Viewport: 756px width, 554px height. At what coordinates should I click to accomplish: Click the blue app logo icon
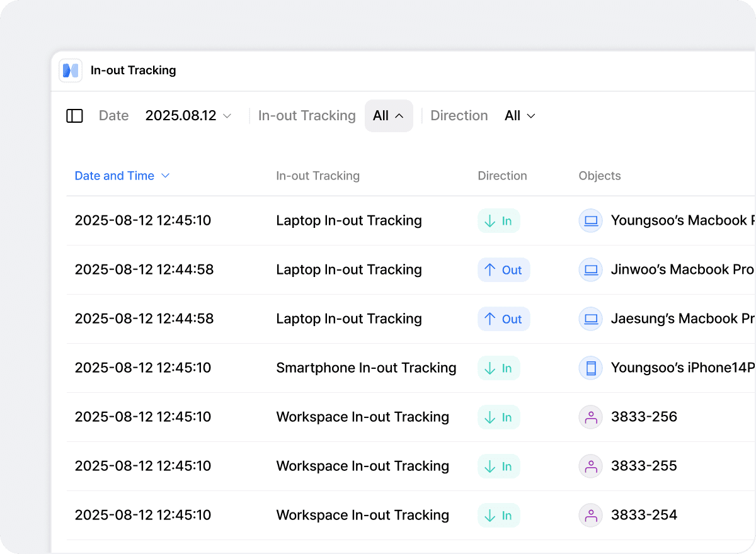point(71,71)
